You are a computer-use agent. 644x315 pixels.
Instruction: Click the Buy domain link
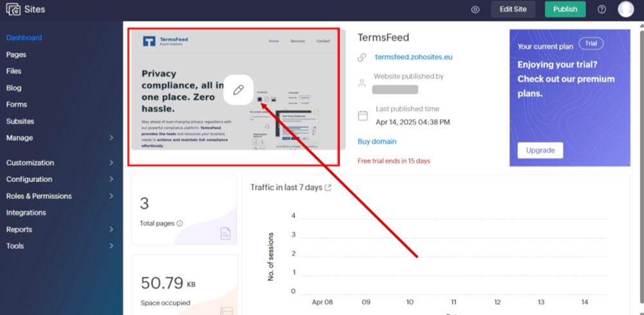(377, 142)
